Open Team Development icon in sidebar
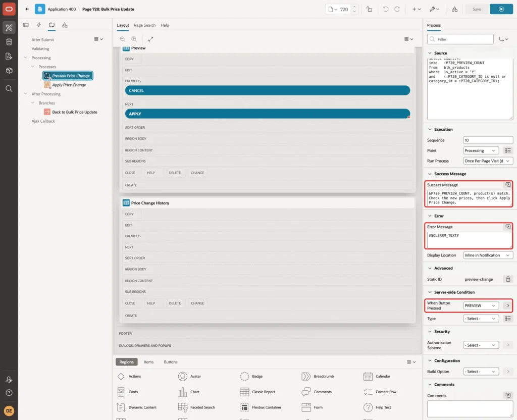The image size is (517, 420). pyautogui.click(x=9, y=56)
